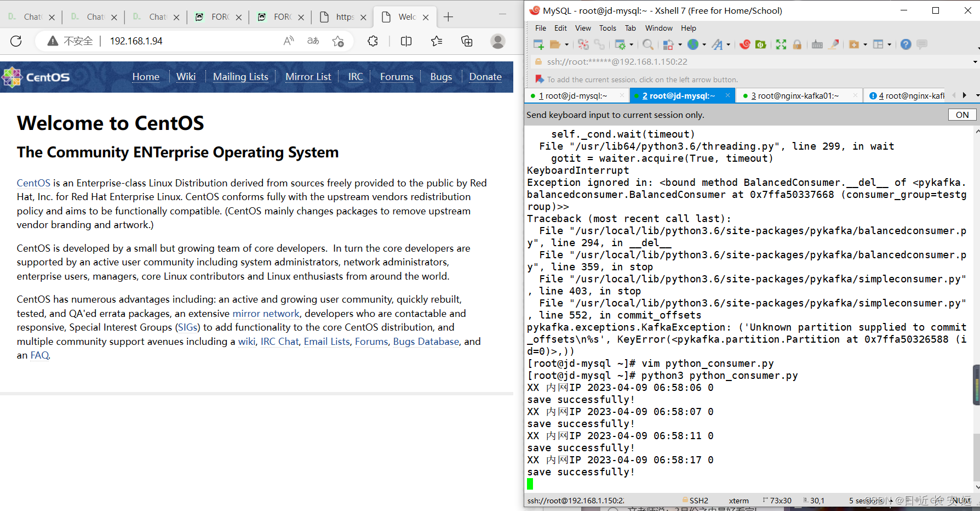The width and height of the screenshot is (980, 511).
Task: Toggle the ON button for keyboard input
Action: click(962, 115)
